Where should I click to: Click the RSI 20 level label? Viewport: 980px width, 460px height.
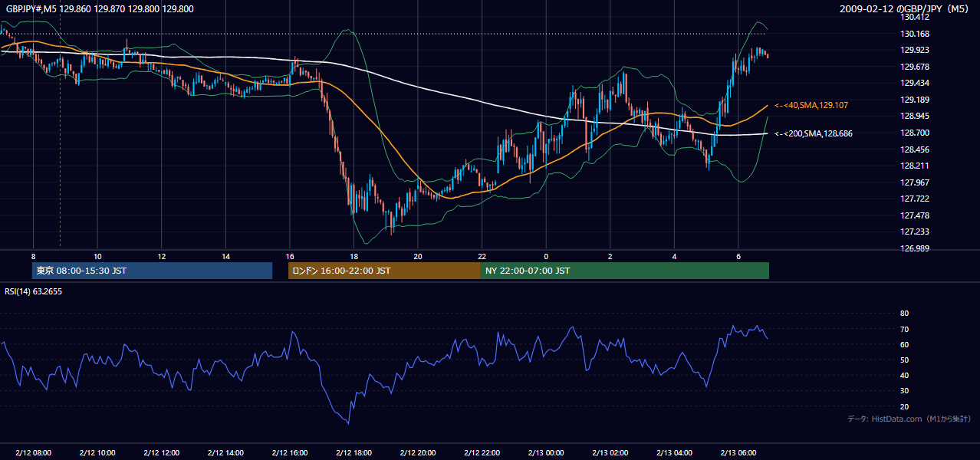(904, 406)
